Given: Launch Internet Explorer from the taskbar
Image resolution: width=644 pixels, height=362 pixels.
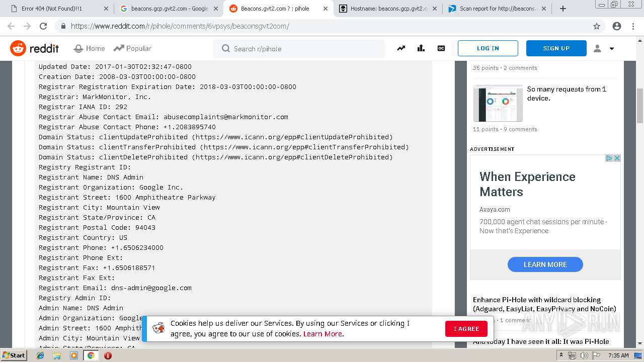Looking at the screenshot, I should point(41,355).
